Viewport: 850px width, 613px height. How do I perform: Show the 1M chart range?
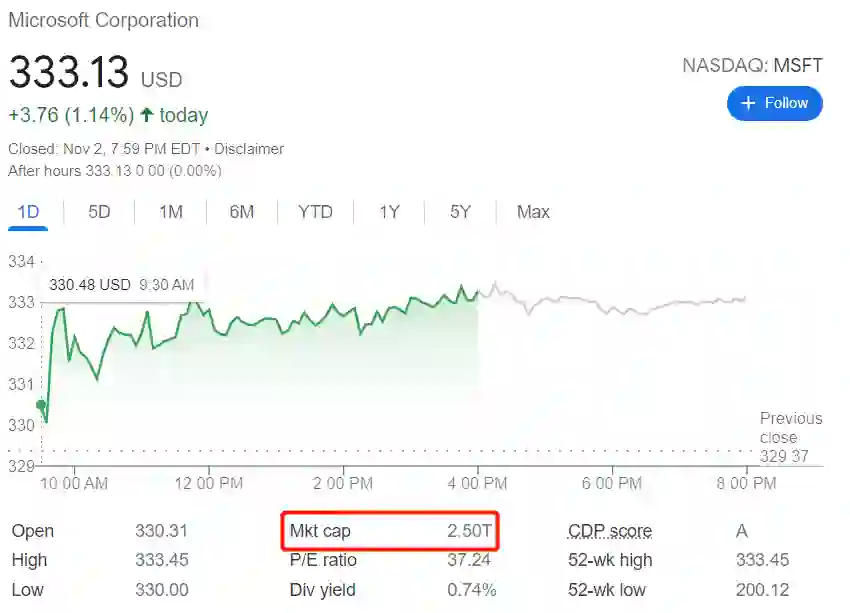(171, 212)
